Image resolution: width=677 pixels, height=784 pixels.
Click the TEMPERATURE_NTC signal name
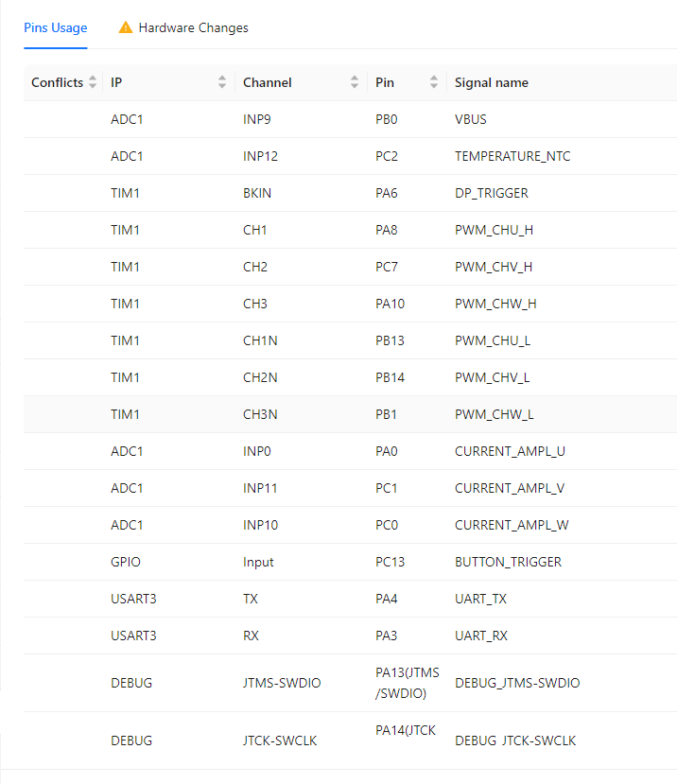click(x=512, y=156)
